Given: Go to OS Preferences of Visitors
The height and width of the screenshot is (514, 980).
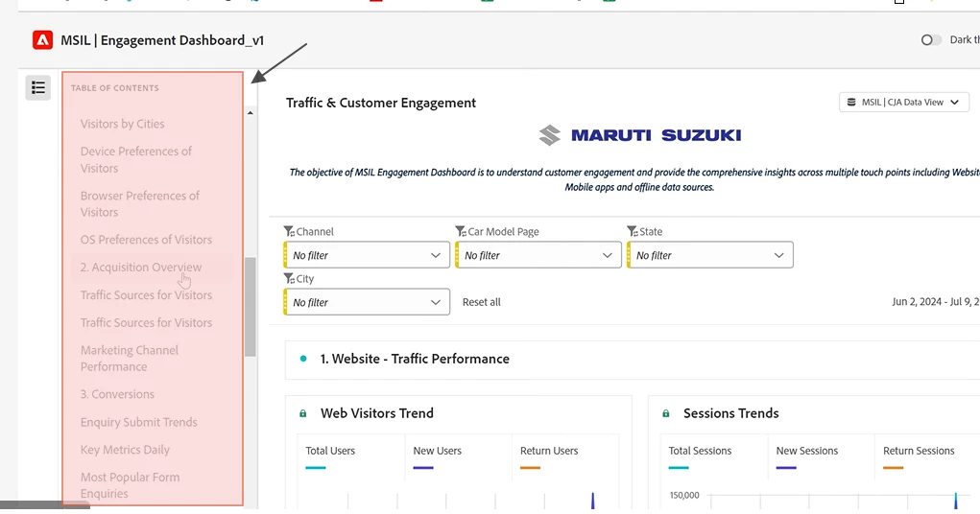Looking at the screenshot, I should click(x=146, y=240).
